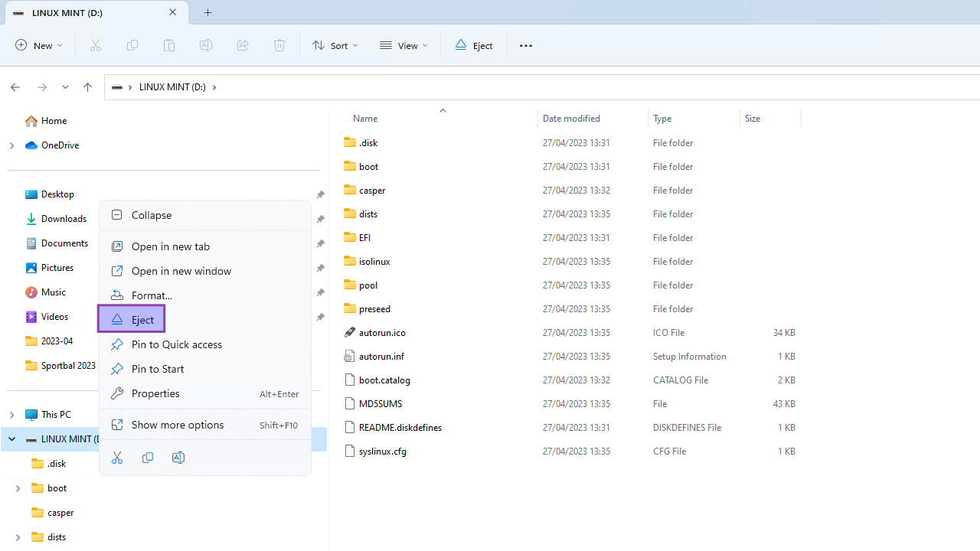Viewport: 980px width, 551px height.
Task: Open the Sort dropdown menu
Action: tap(335, 45)
